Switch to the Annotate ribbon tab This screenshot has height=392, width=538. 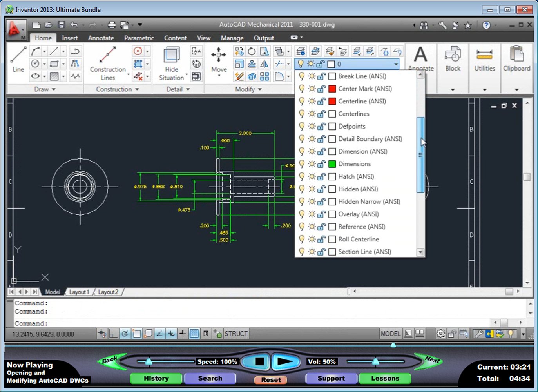coord(101,38)
